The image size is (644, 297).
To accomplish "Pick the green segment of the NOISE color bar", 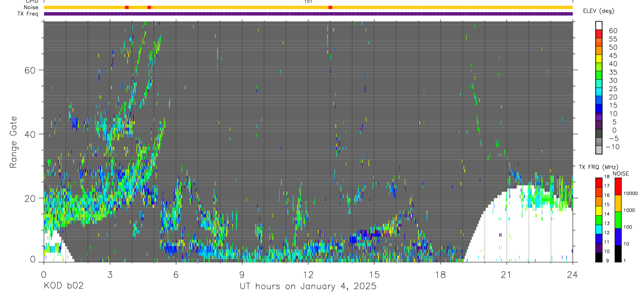I will pos(618,219).
